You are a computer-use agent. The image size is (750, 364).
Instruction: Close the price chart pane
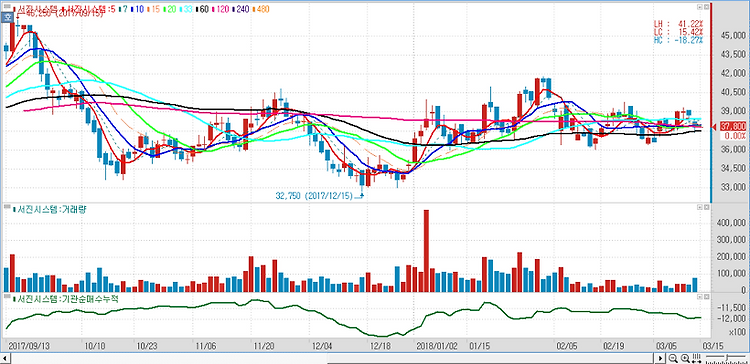[706, 7]
